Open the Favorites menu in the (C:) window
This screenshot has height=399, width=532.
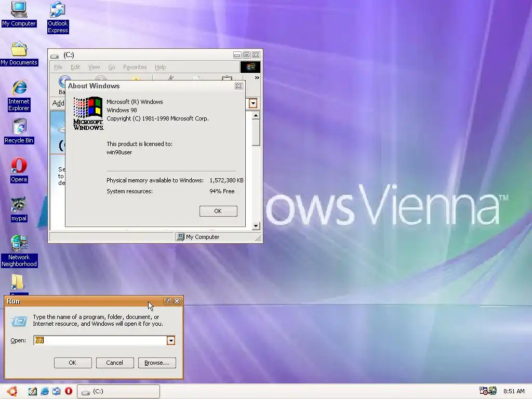coord(135,67)
